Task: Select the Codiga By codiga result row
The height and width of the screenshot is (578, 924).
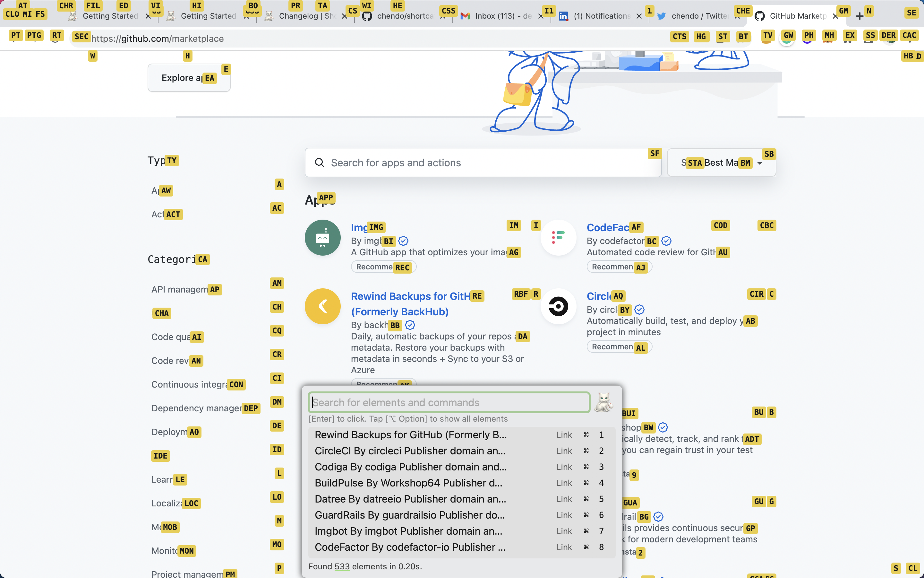Action: pyautogui.click(x=462, y=467)
